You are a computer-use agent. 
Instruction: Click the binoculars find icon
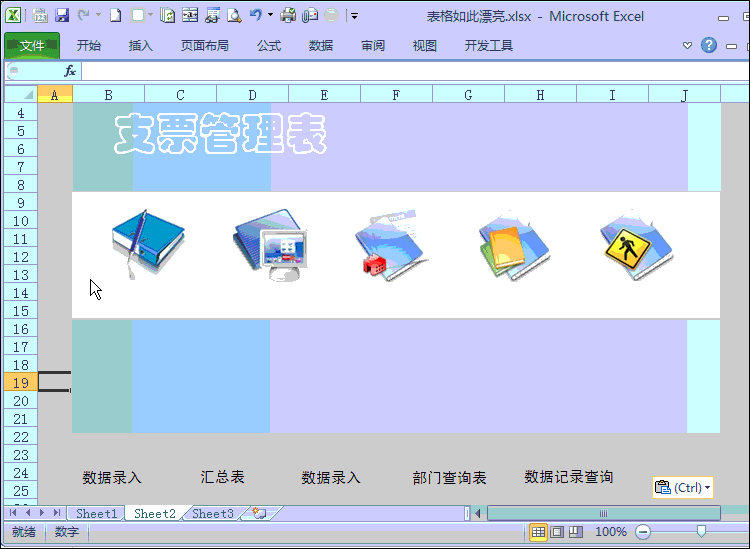pyautogui.click(x=212, y=16)
